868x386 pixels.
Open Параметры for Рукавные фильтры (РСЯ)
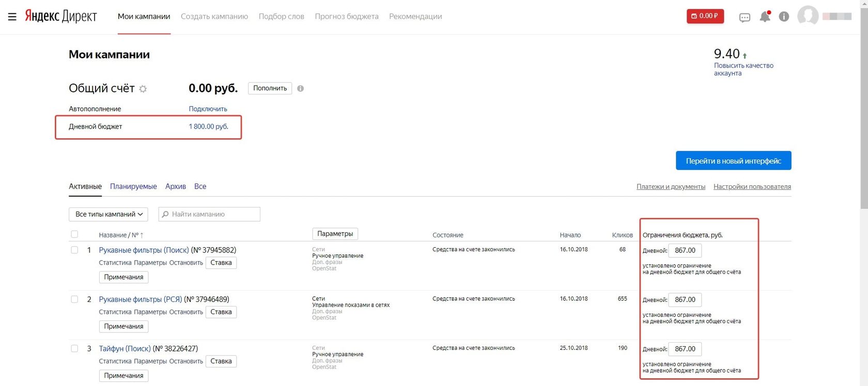point(150,312)
